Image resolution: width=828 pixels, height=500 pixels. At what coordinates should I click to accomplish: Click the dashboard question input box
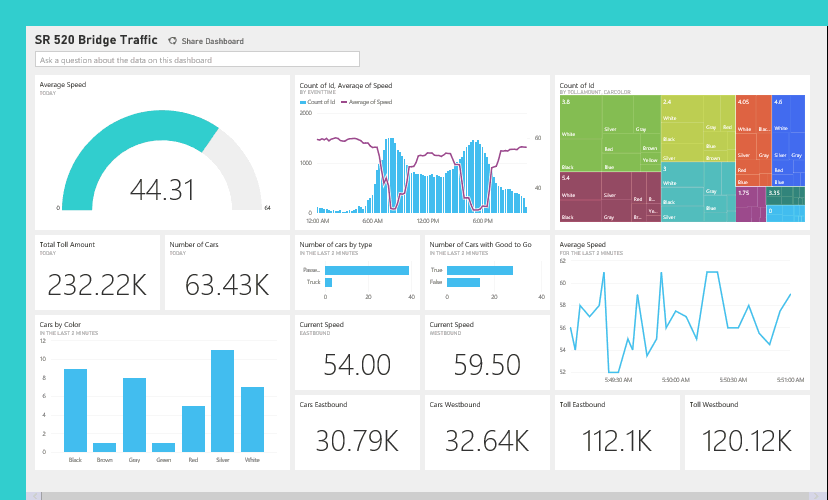[x=197, y=59]
